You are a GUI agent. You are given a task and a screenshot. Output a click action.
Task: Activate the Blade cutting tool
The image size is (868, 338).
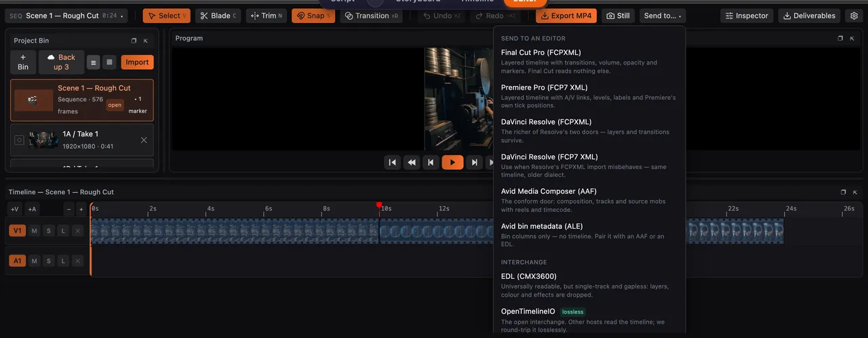click(218, 16)
